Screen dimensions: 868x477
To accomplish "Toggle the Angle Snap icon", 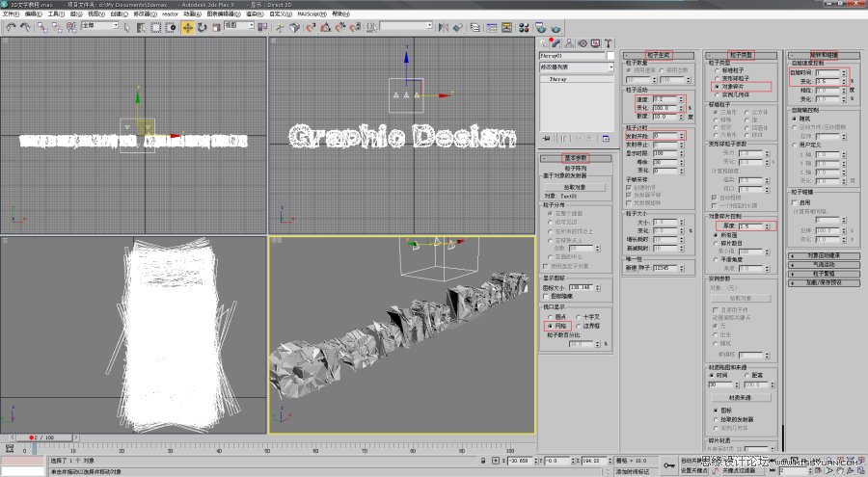I will (326, 27).
